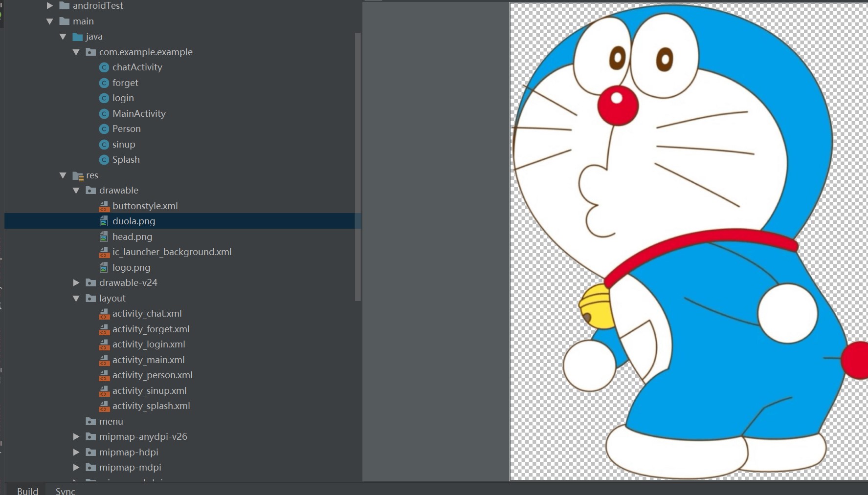Open the Build tool window tab
Image resolution: width=868 pixels, height=495 pixels.
coord(27,490)
